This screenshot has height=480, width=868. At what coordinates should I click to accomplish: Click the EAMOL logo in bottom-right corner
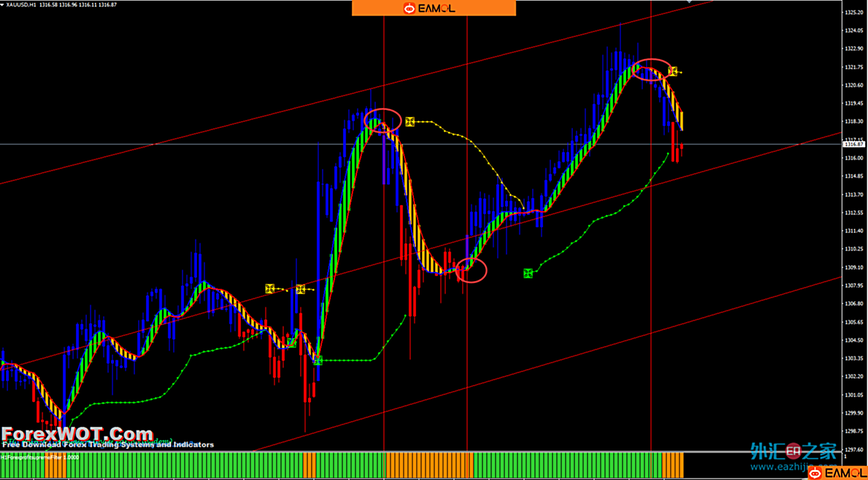(837, 473)
